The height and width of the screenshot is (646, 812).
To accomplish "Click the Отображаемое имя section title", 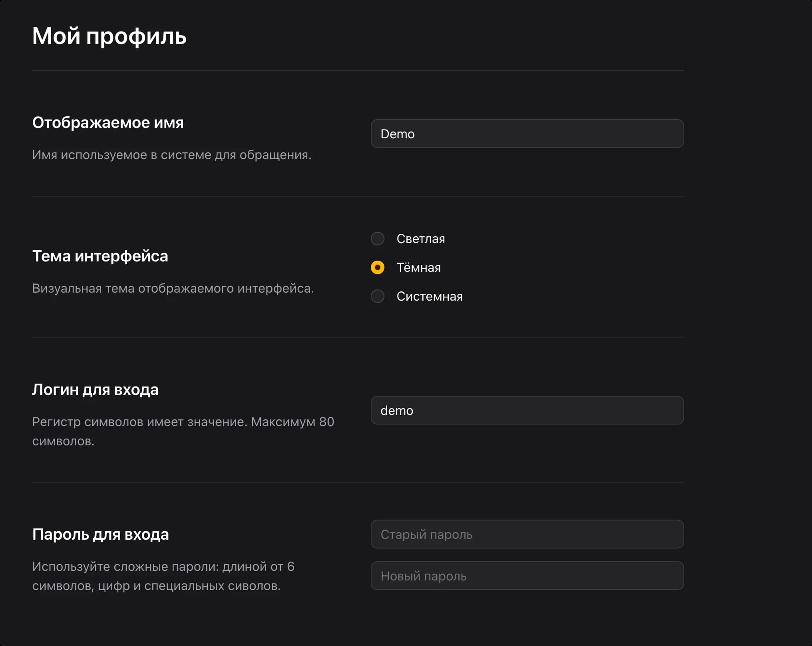I will pyautogui.click(x=108, y=123).
